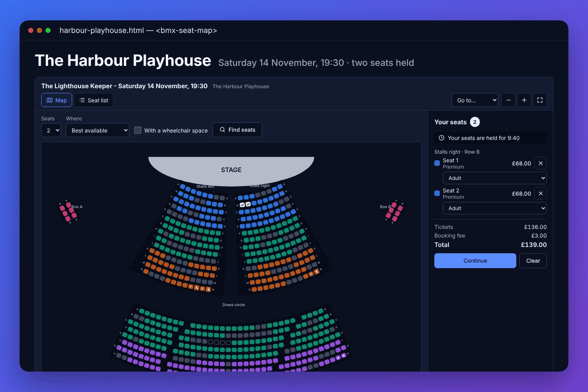The image size is (588, 392).
Task: Choose restricted-view seat beside Dress circle row H label
Action: (x=344, y=356)
